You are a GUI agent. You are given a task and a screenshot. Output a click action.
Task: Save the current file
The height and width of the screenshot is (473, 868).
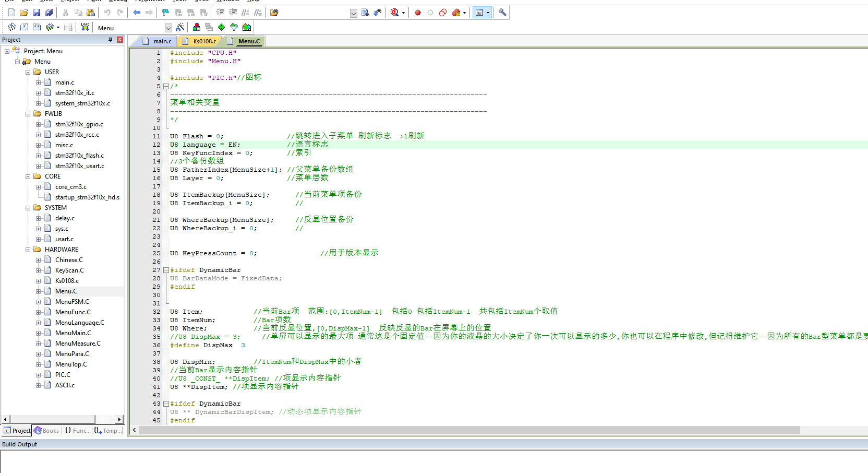click(x=37, y=13)
